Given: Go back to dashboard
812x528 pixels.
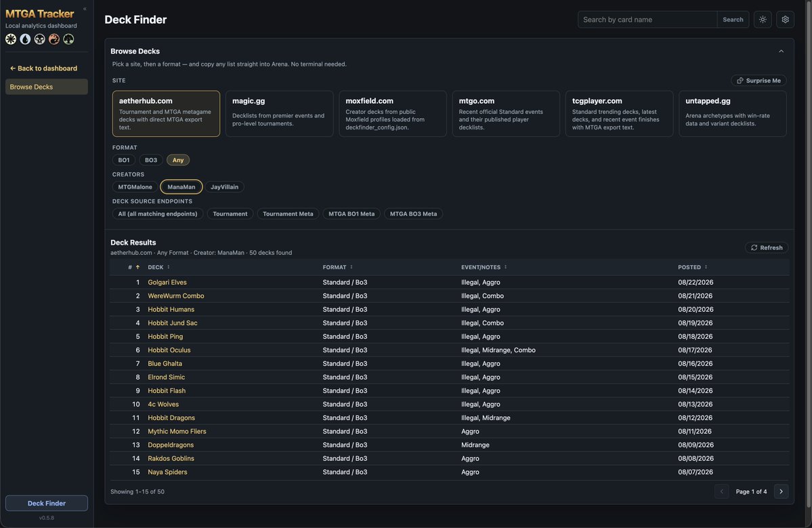Looking at the screenshot, I should 43,68.
